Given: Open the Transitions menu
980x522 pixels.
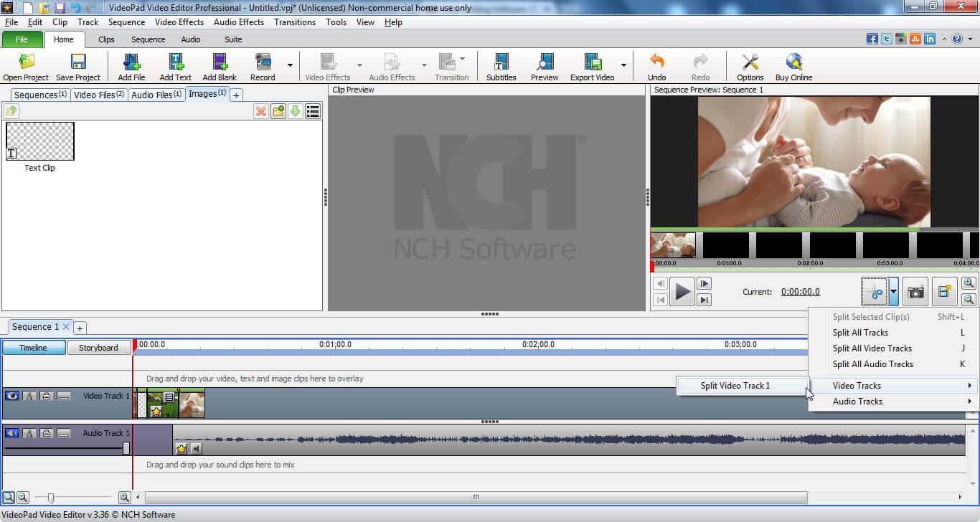Looking at the screenshot, I should [295, 22].
